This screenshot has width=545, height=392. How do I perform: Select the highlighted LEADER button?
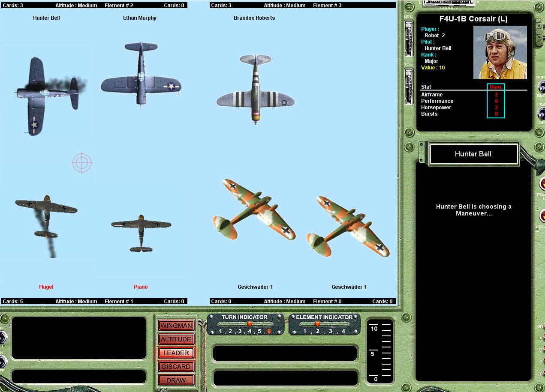pyautogui.click(x=176, y=353)
